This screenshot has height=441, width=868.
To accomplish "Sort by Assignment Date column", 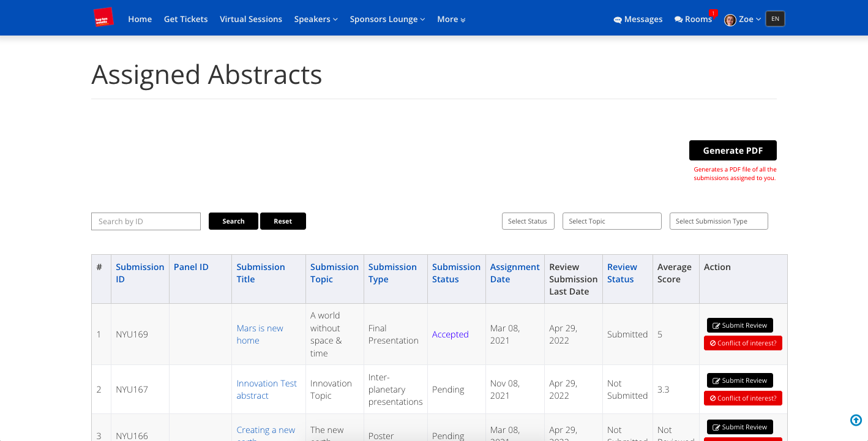I will tap(515, 273).
